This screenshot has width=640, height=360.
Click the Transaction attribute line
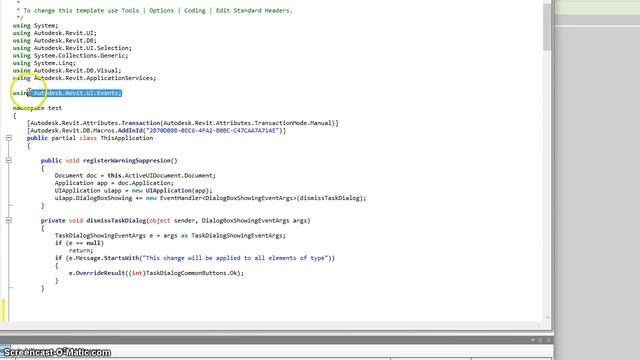183,123
